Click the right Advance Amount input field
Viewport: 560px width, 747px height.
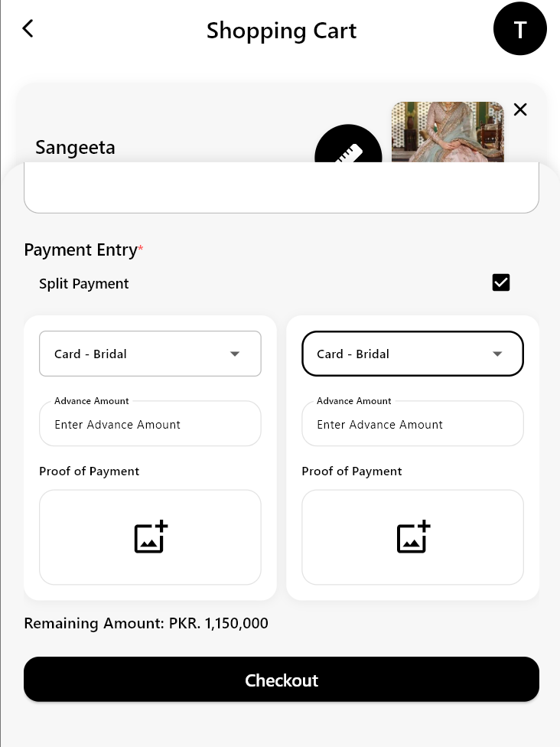coord(412,423)
